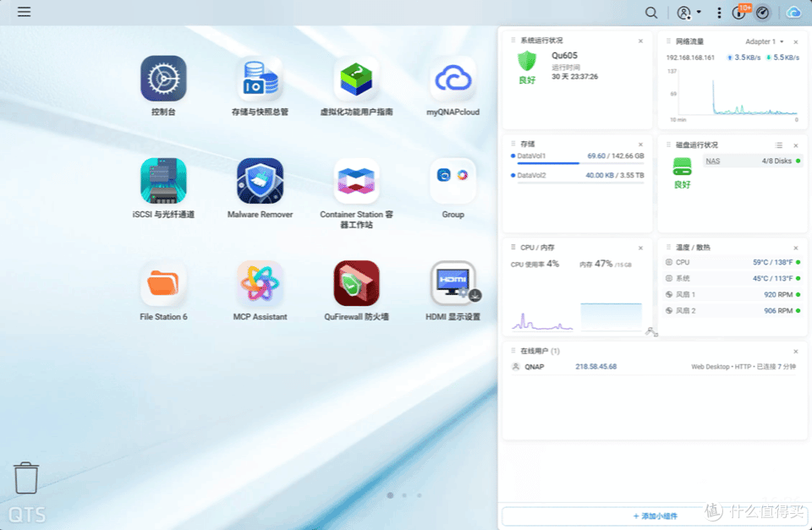Image resolution: width=812 pixels, height=530 pixels.
Task: Click the upload speed 3.5 KB/s
Action: click(744, 57)
